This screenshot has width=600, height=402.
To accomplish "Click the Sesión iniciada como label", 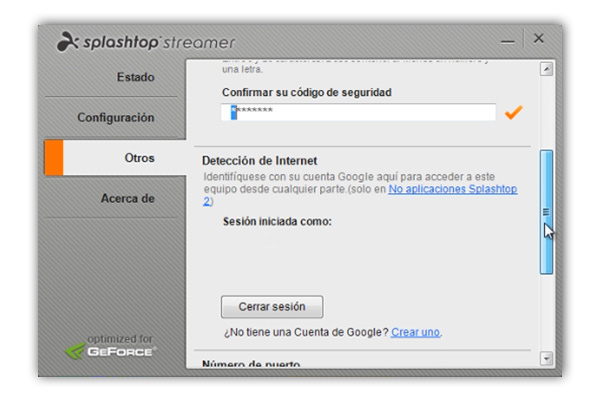I will click(277, 221).
